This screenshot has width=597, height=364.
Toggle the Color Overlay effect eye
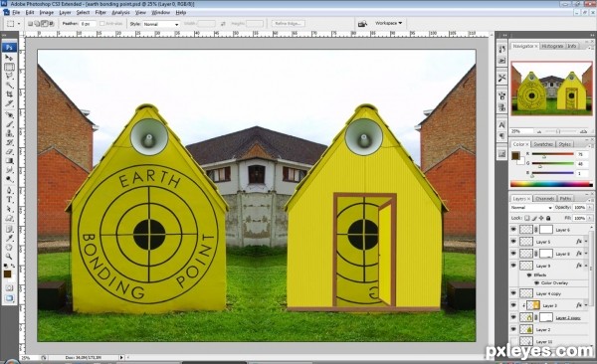click(x=537, y=282)
